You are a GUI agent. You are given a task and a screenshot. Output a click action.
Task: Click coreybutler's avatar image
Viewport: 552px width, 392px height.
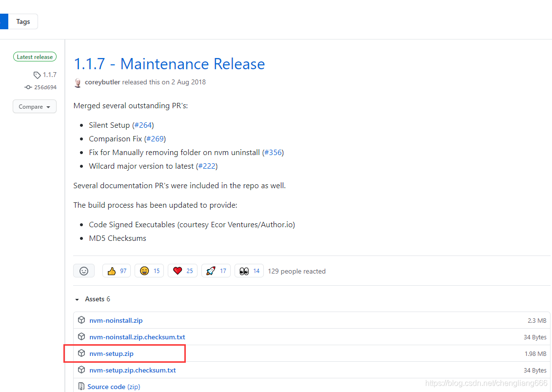tap(78, 82)
